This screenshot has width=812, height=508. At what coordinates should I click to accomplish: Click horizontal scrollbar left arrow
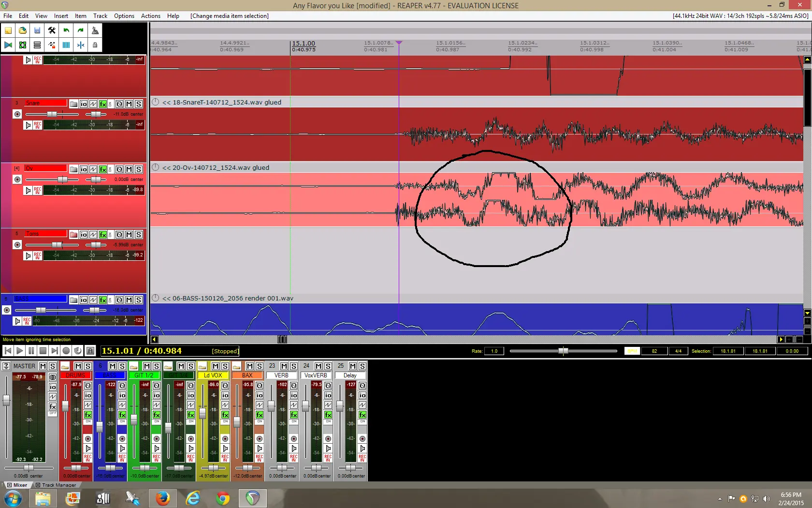(154, 340)
